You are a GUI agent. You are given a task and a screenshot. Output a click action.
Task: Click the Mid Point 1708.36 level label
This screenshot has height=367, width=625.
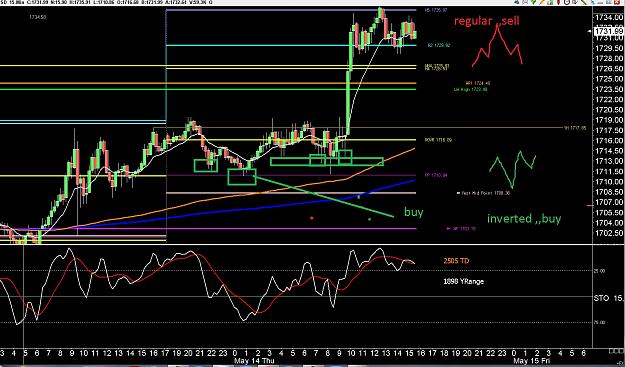click(x=483, y=193)
